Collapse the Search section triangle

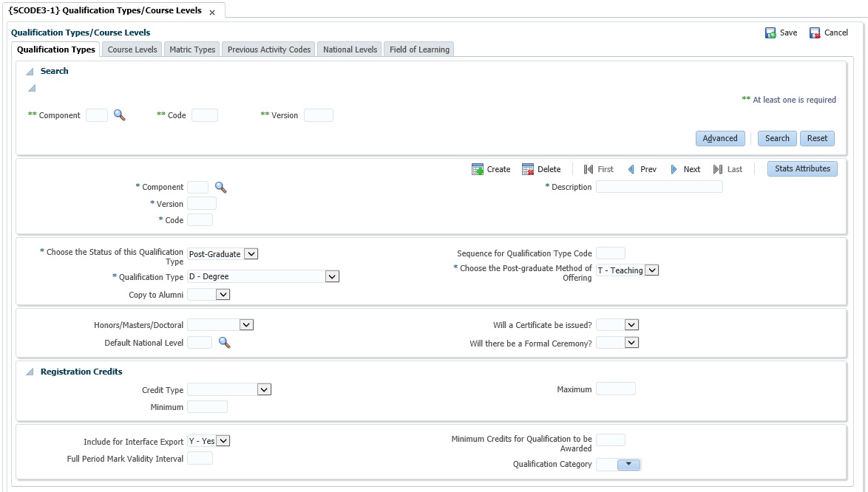pyautogui.click(x=30, y=72)
